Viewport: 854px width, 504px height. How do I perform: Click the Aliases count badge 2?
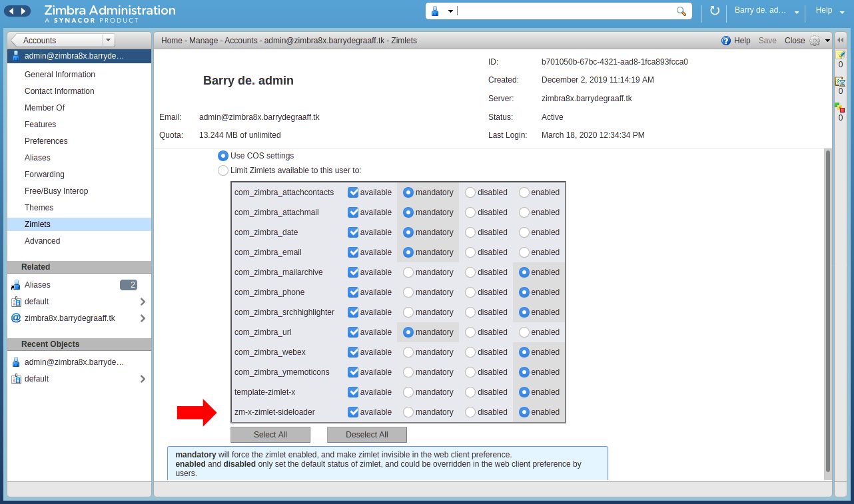[x=129, y=285]
